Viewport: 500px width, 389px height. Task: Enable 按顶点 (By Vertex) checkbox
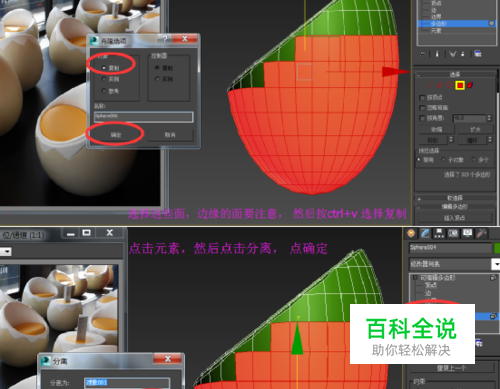(x=422, y=98)
